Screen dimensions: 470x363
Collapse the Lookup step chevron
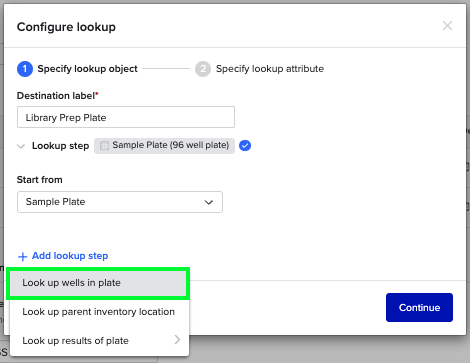[21, 146]
